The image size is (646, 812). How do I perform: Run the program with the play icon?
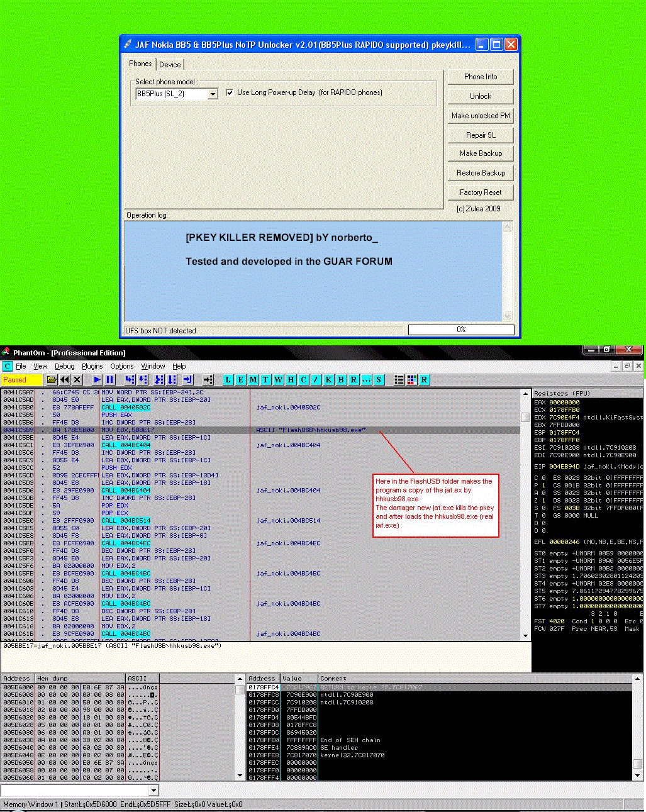click(x=97, y=380)
